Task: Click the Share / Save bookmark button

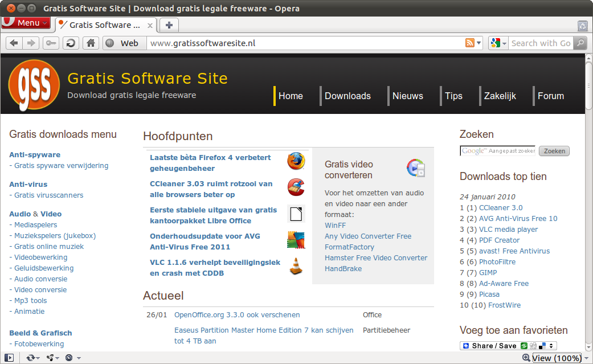Action: coord(493,346)
